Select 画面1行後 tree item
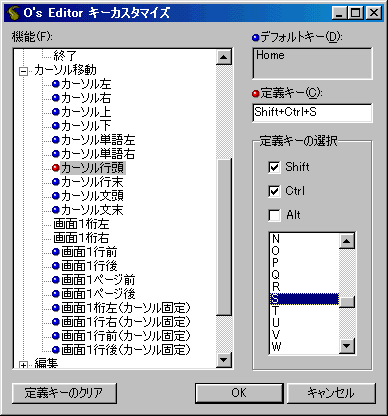 point(89,266)
